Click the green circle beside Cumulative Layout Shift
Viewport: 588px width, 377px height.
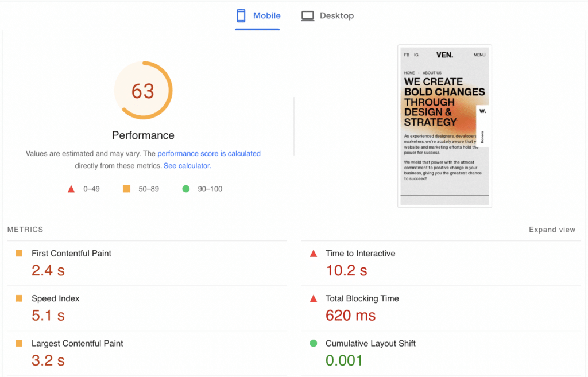coord(315,343)
